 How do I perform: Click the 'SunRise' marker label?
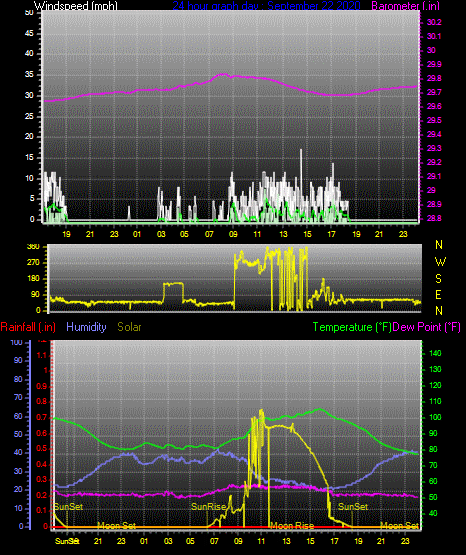(x=208, y=507)
